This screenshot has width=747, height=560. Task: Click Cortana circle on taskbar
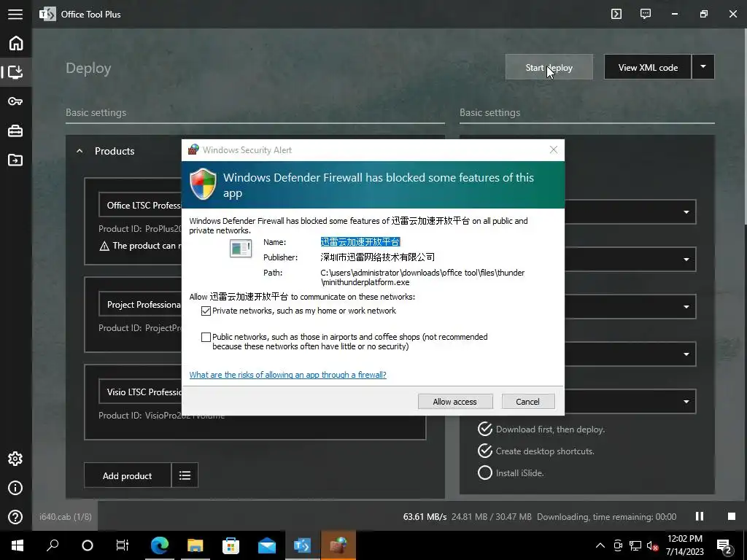[x=88, y=545]
